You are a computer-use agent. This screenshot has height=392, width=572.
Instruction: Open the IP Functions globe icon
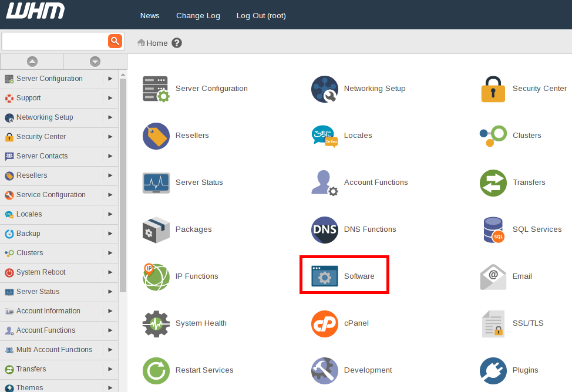tap(156, 276)
